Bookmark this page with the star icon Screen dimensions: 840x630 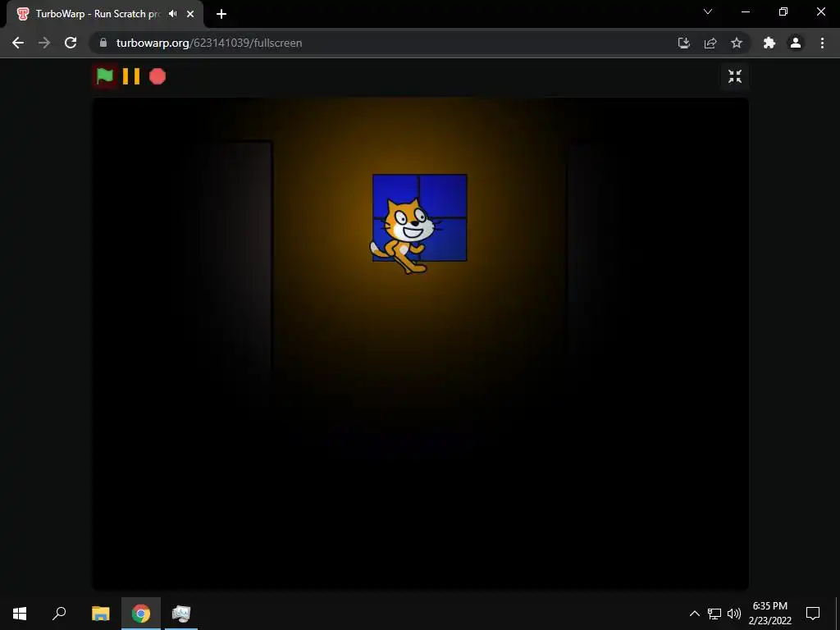click(x=737, y=43)
